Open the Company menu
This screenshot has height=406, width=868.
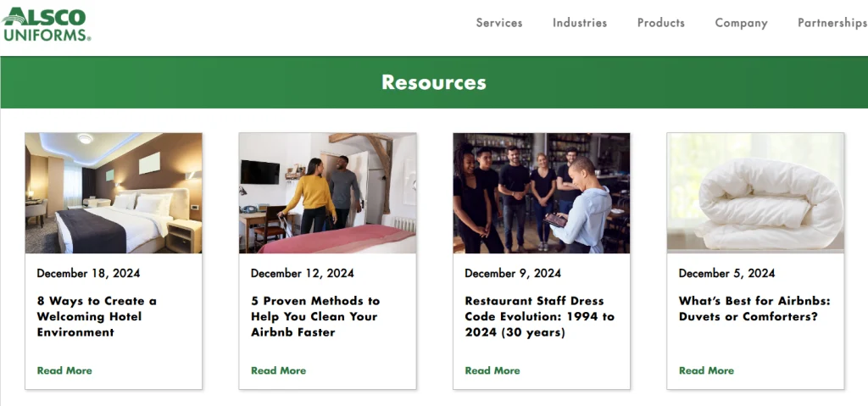pos(741,23)
